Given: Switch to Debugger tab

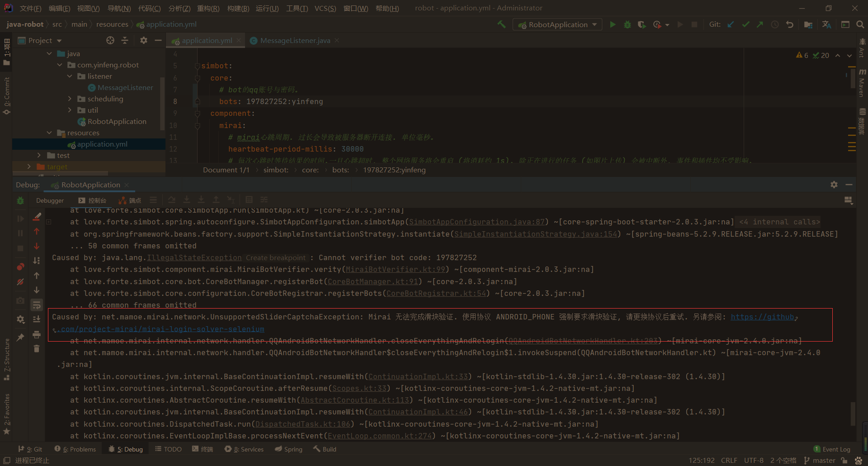Looking at the screenshot, I should click(50, 200).
